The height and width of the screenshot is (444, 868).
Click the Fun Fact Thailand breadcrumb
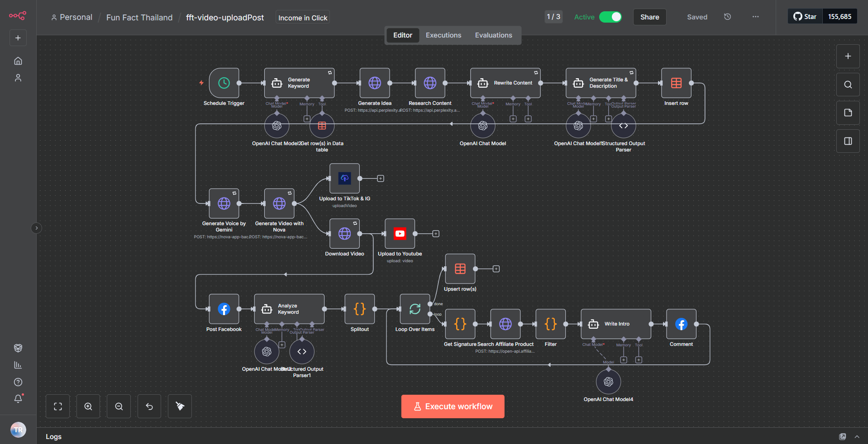[139, 18]
